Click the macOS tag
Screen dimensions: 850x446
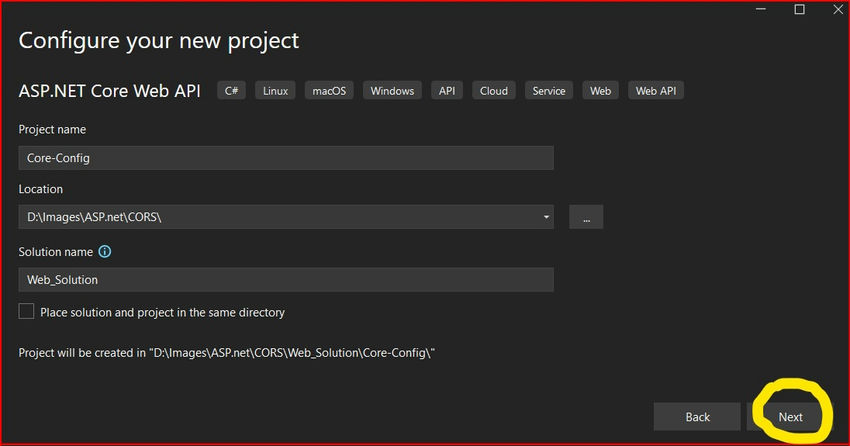tap(329, 91)
